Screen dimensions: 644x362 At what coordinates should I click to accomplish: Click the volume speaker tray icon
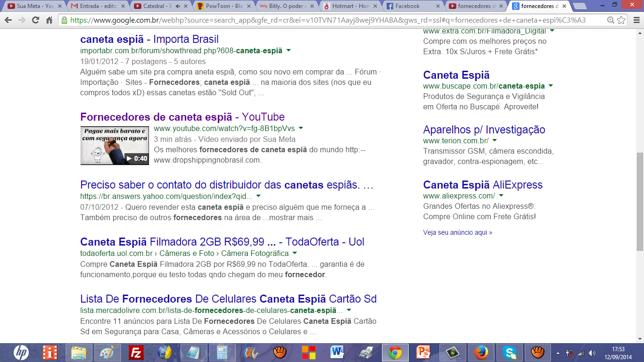point(593,353)
